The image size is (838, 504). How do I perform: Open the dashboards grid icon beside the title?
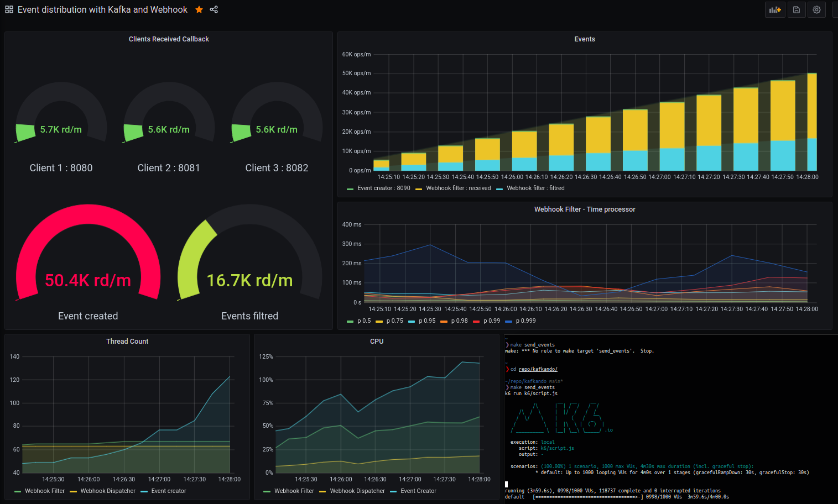click(9, 9)
